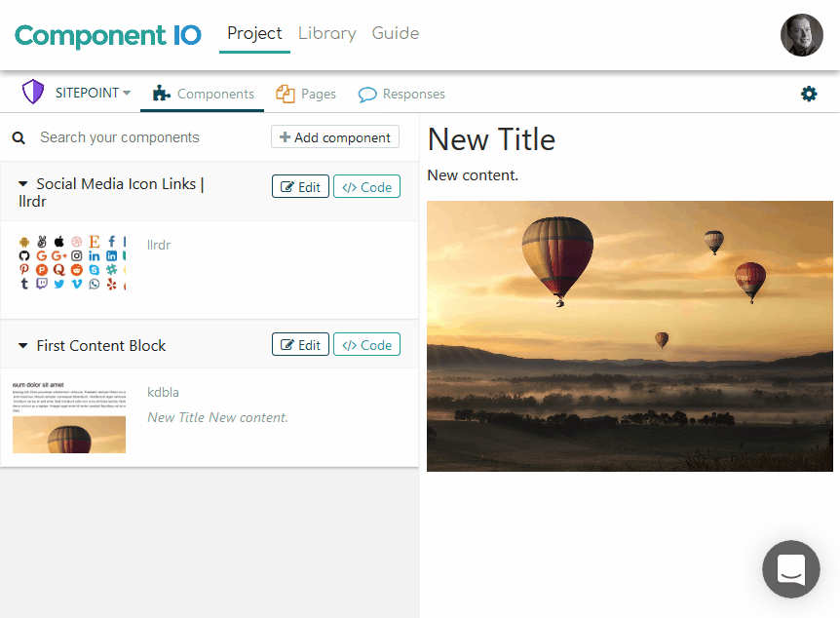Click the user profile avatar

coord(801,35)
